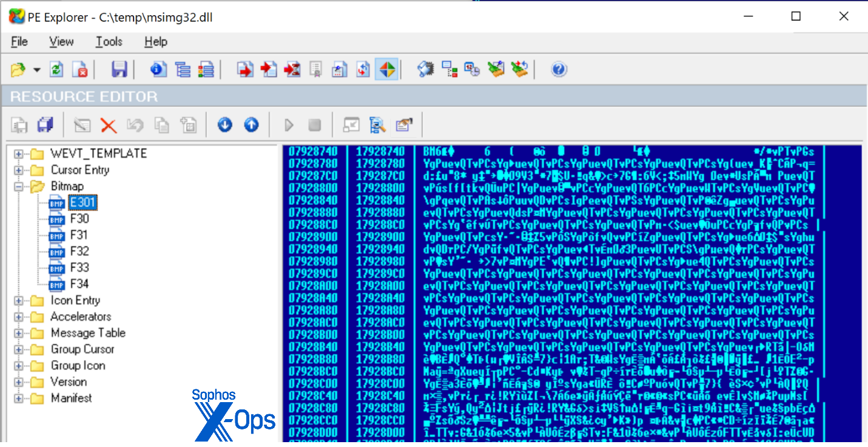Select the Headers Info toolbar icon
The width and height of the screenshot is (868, 447).
(x=158, y=69)
